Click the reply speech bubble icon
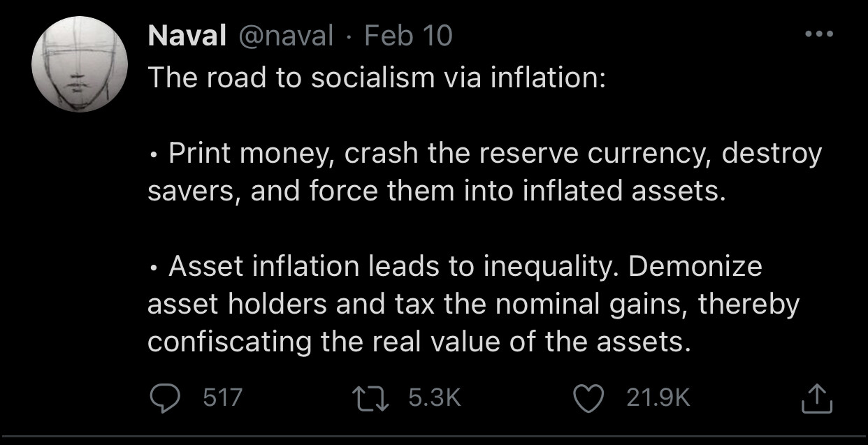The width and height of the screenshot is (868, 445). tap(166, 398)
